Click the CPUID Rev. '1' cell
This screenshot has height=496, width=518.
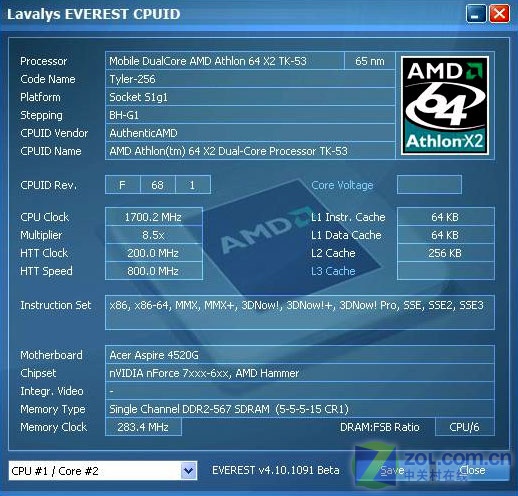[x=193, y=185]
